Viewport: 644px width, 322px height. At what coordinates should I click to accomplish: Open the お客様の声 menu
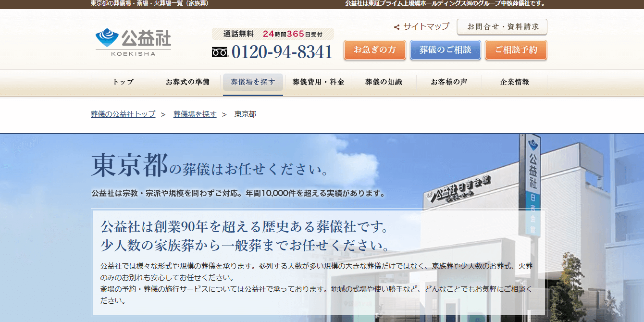(x=449, y=82)
